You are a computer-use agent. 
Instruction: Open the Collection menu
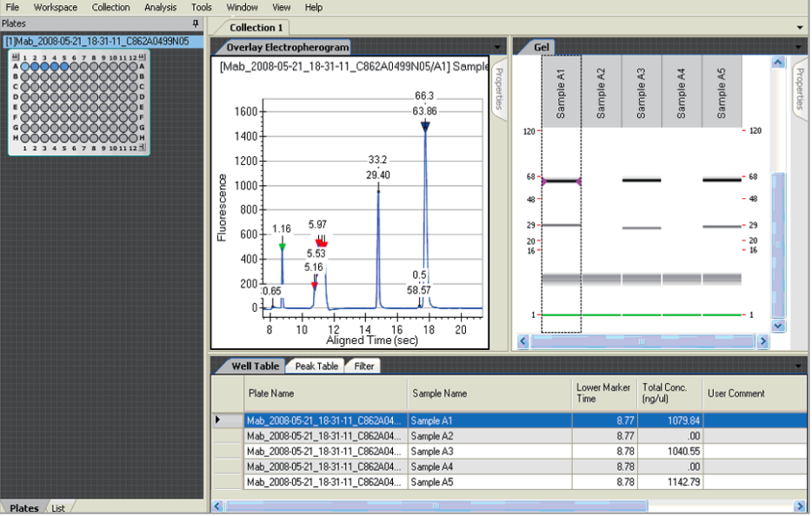(110, 7)
